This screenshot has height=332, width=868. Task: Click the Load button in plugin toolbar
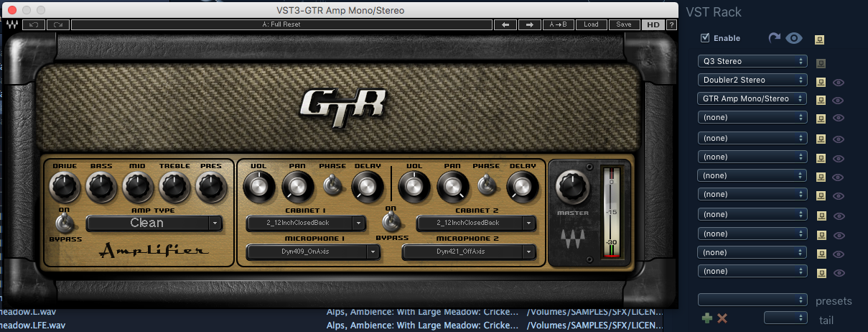[591, 24]
